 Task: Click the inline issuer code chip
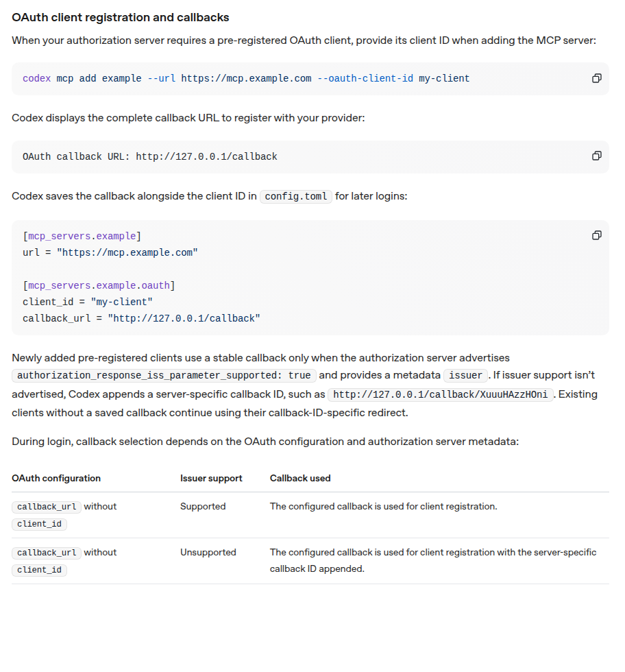click(x=465, y=376)
